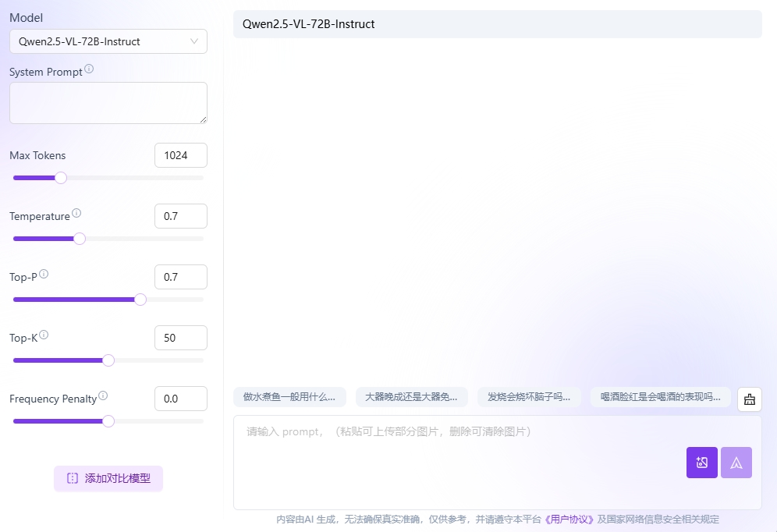Show the Top-P info icon
Viewport: 777px width, 532px height.
coord(44,274)
